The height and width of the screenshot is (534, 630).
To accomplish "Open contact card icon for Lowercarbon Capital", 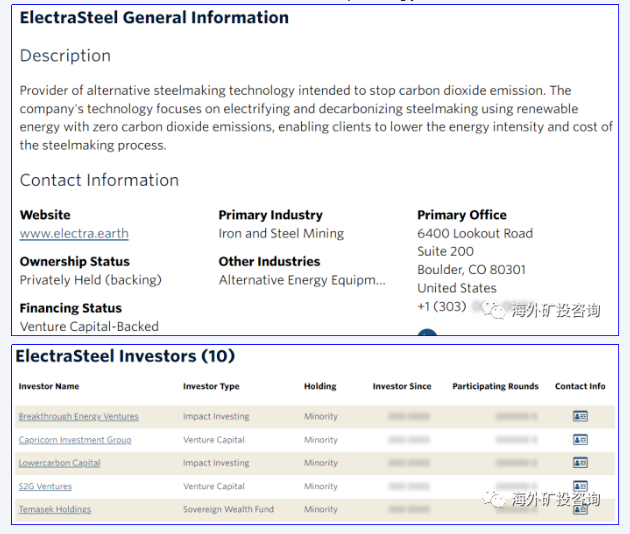I will coord(580,463).
